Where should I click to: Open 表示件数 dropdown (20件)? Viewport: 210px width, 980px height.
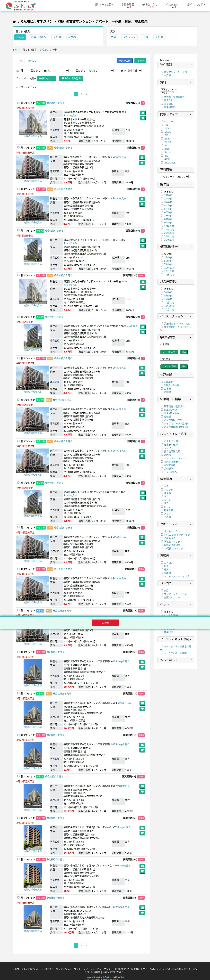pyautogui.click(x=136, y=71)
